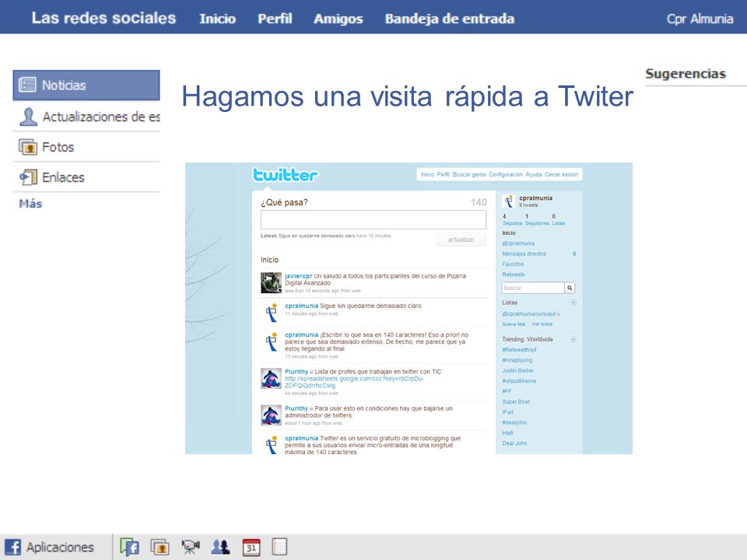747x560 pixels.
Task: Click Perfil in Twitter navigation
Action: pos(443,174)
